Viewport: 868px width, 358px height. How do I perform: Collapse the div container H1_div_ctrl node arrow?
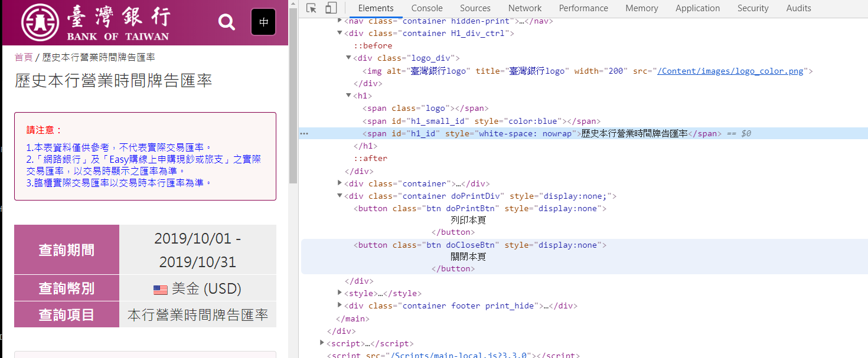coord(340,33)
